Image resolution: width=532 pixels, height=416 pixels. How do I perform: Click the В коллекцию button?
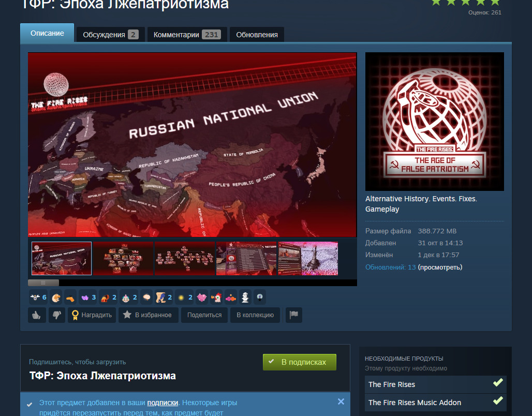[255, 315]
